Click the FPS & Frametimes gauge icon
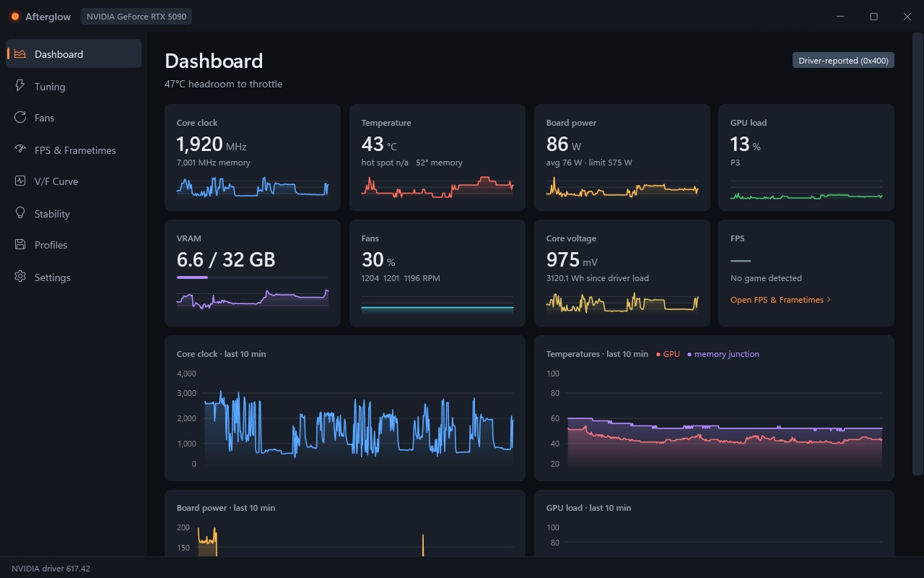Screen dimensions: 924x578 pyautogui.click(x=20, y=150)
